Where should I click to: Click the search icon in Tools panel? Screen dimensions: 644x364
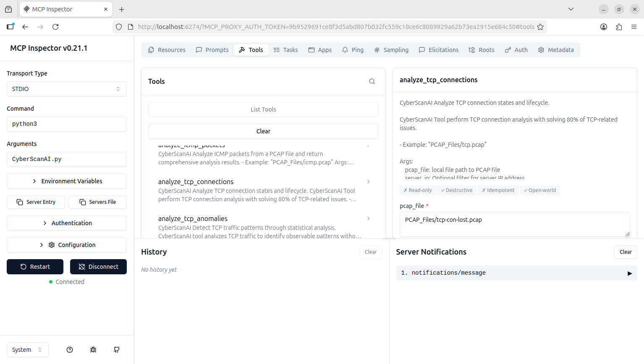pyautogui.click(x=372, y=81)
